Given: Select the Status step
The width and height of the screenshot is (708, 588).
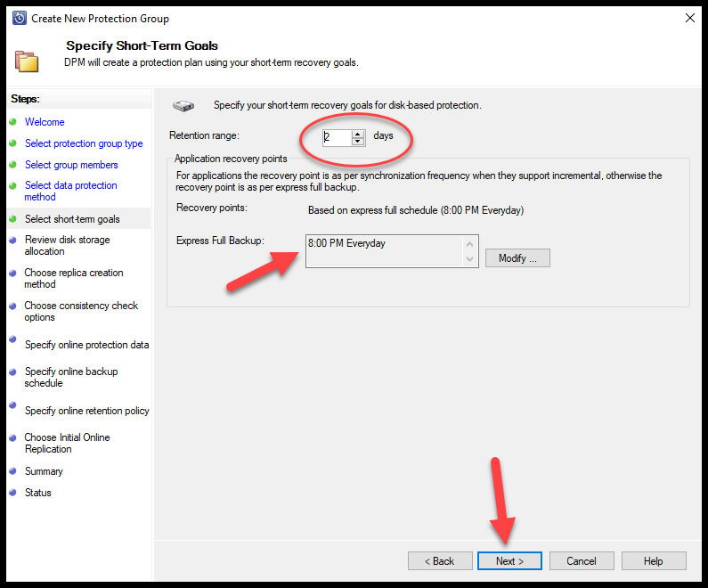Looking at the screenshot, I should [38, 493].
